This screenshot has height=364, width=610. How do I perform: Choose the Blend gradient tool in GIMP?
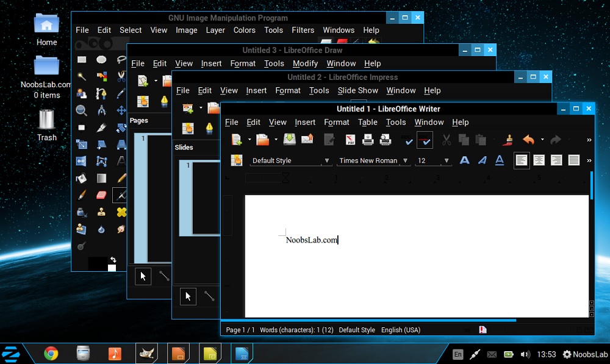click(101, 178)
